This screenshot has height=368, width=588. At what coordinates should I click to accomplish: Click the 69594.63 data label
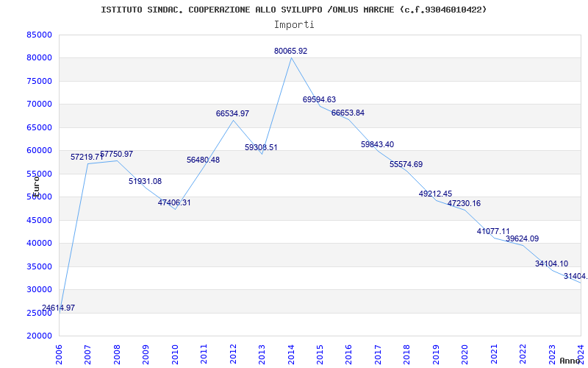(x=319, y=99)
